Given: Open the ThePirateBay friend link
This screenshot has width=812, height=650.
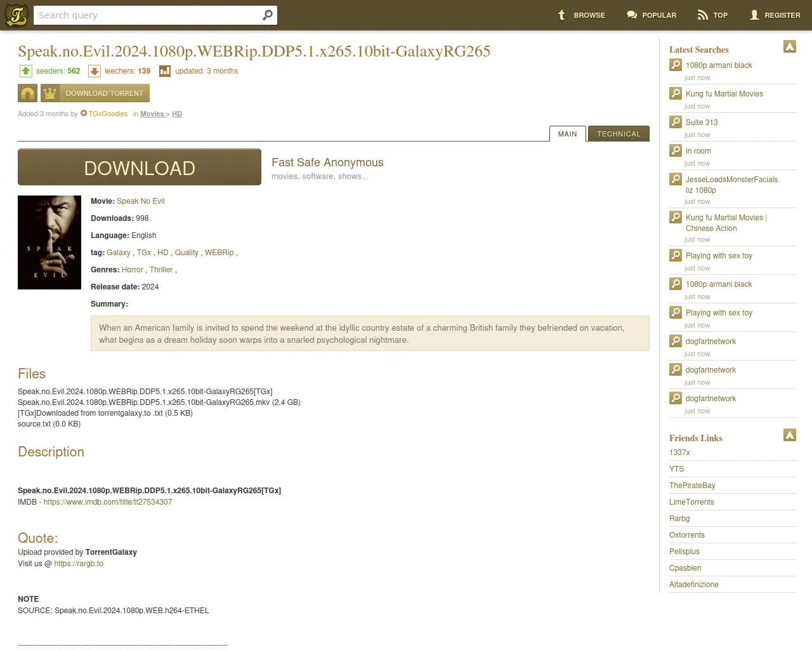Looking at the screenshot, I should click(692, 486).
